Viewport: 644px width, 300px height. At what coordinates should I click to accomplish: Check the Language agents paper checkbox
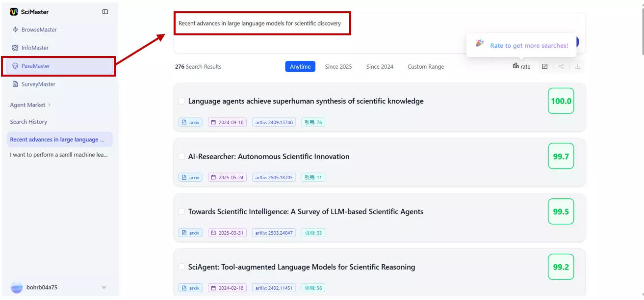[x=181, y=101]
